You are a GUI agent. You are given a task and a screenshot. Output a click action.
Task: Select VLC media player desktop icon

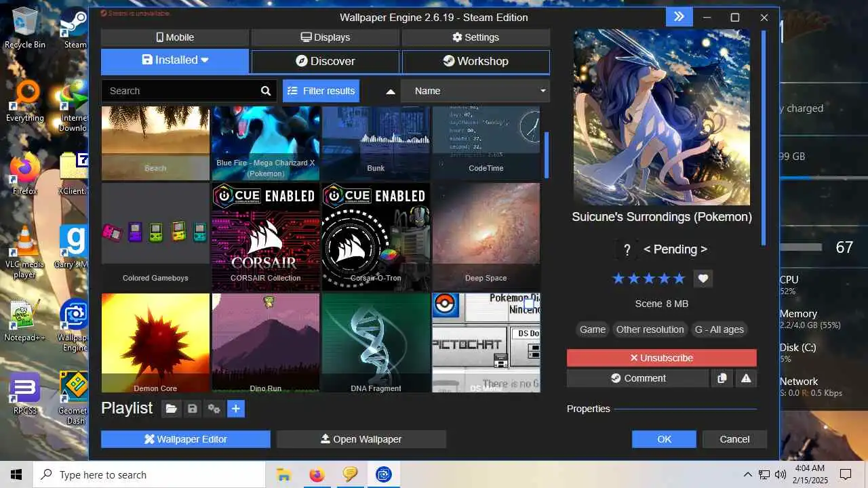(25, 252)
